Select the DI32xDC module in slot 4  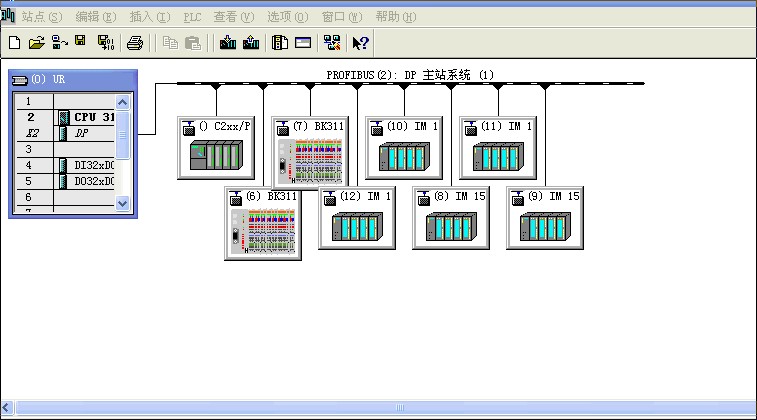tap(85, 165)
